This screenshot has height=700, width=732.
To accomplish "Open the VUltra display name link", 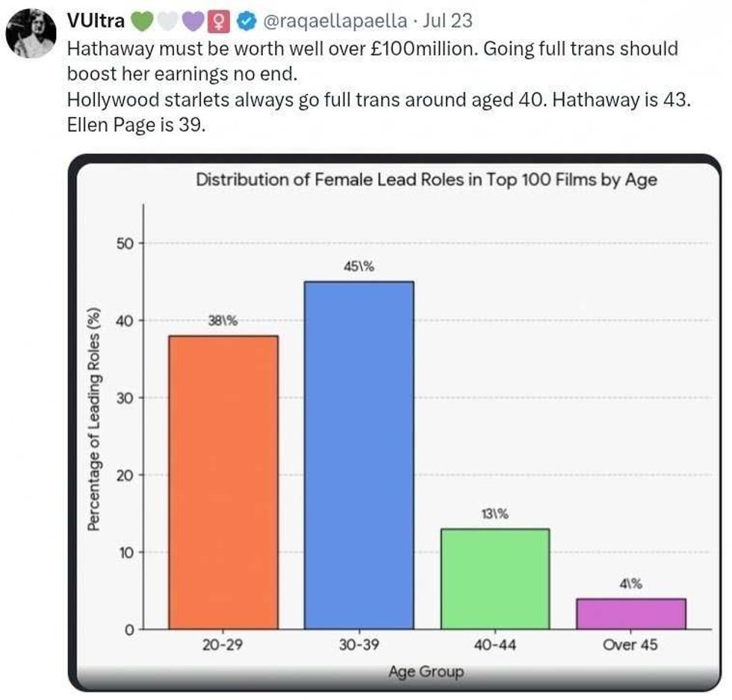I will coord(96,21).
